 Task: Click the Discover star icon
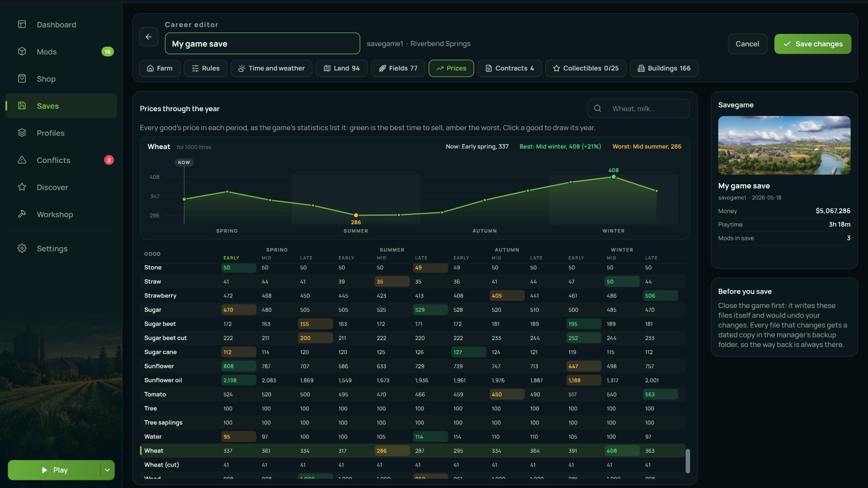coord(22,187)
